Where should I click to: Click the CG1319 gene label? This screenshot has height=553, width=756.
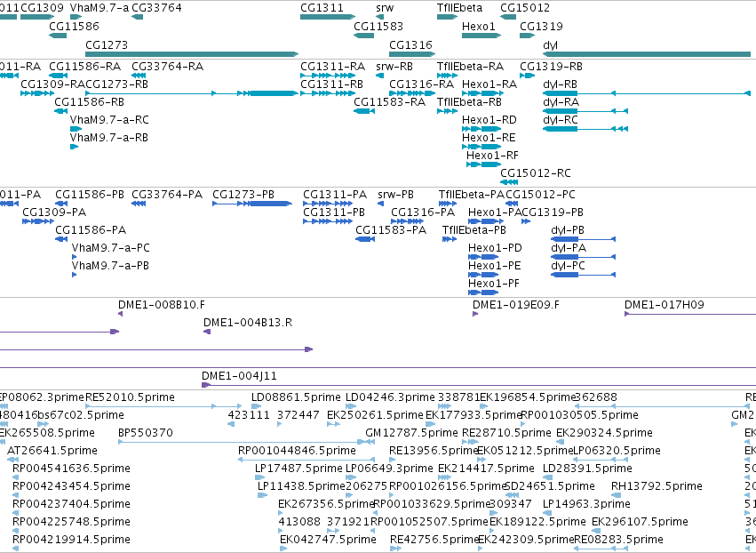tap(541, 26)
